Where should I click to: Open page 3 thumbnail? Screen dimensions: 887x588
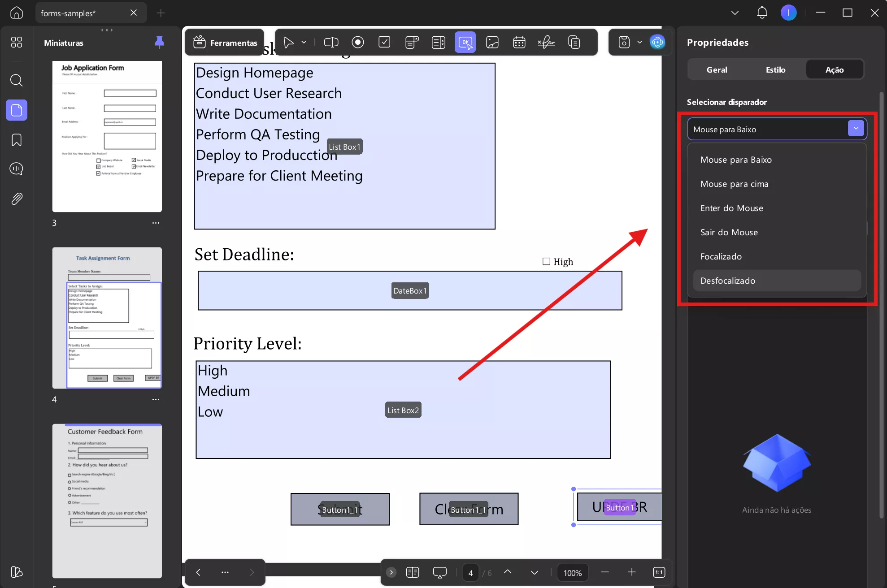point(107,136)
